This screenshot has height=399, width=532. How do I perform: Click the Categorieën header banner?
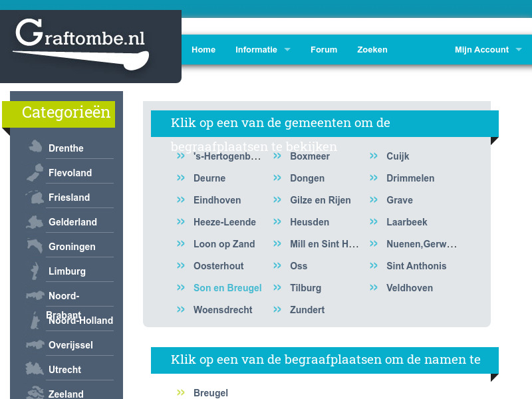pyautogui.click(x=59, y=114)
